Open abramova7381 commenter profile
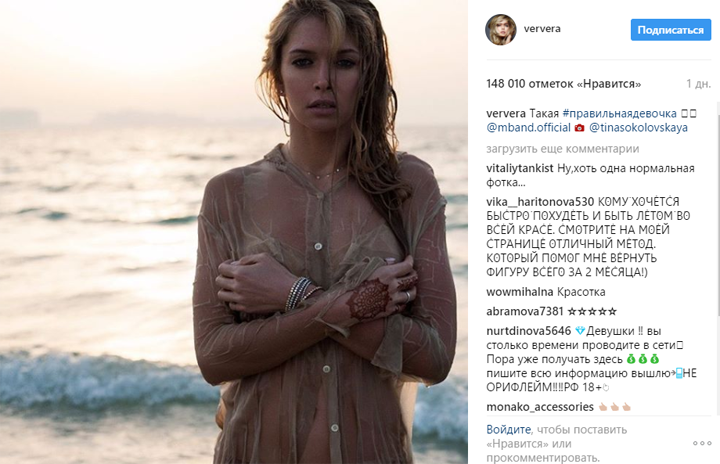 pyautogui.click(x=525, y=311)
